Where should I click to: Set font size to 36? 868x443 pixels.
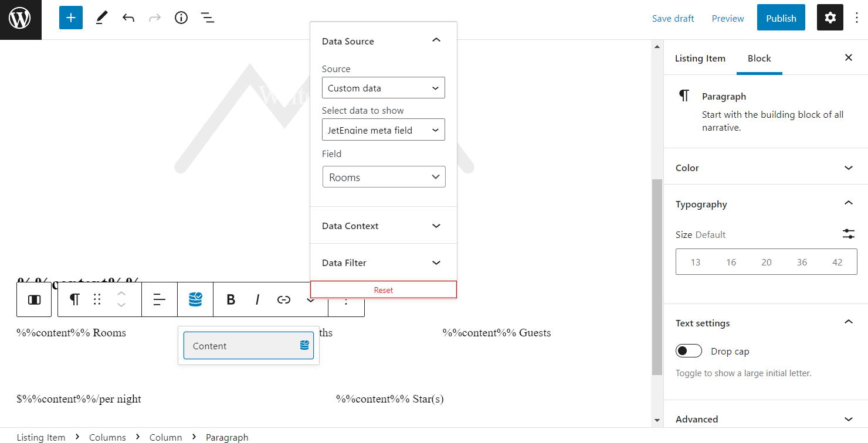pyautogui.click(x=802, y=262)
